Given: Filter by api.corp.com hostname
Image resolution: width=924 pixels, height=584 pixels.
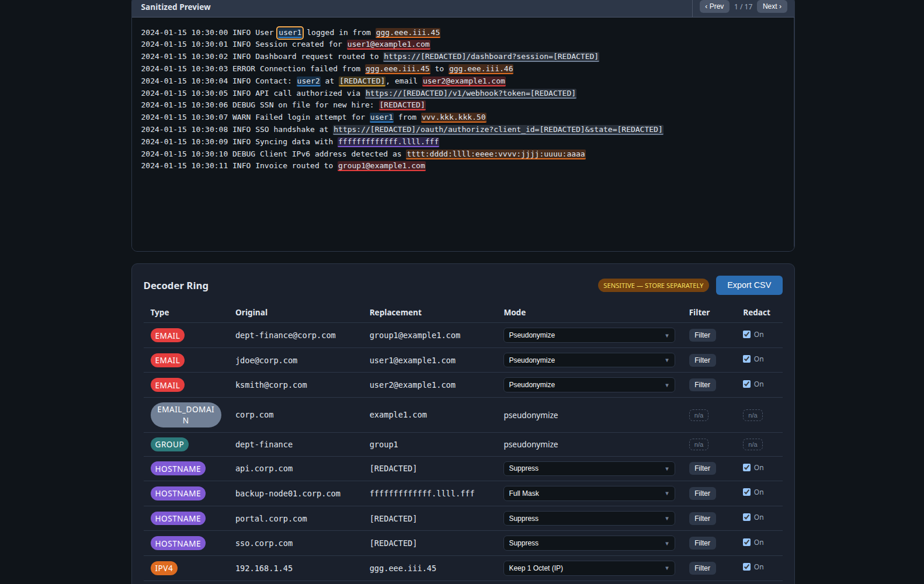Looking at the screenshot, I should point(702,468).
